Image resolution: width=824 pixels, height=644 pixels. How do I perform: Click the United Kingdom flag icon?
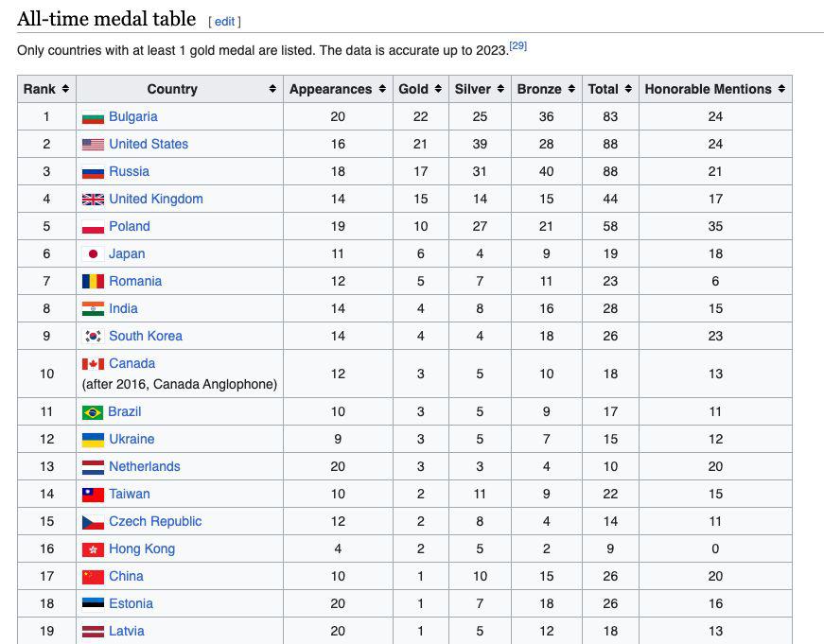tap(93, 200)
